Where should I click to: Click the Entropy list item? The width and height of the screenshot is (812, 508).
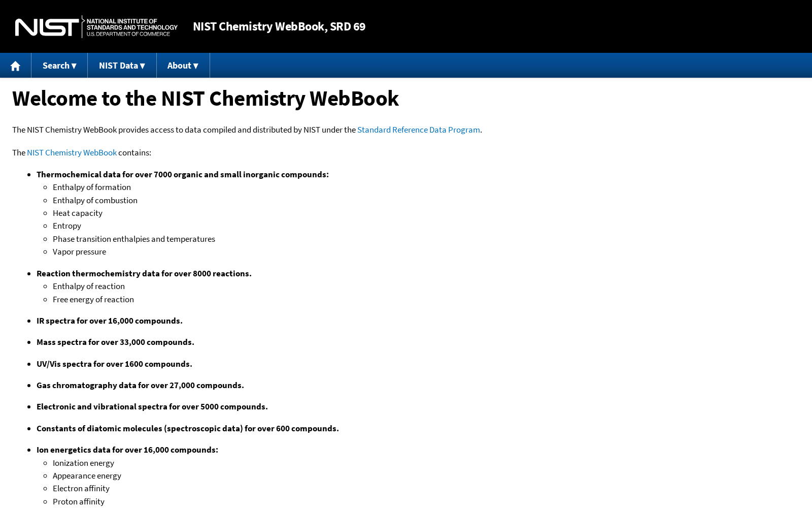pyautogui.click(x=67, y=226)
